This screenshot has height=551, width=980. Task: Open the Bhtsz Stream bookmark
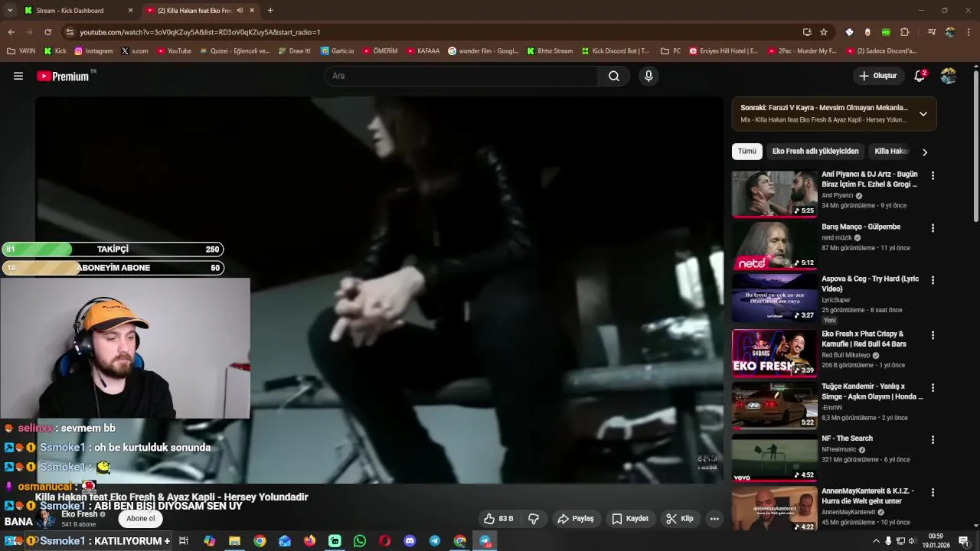[x=550, y=51]
